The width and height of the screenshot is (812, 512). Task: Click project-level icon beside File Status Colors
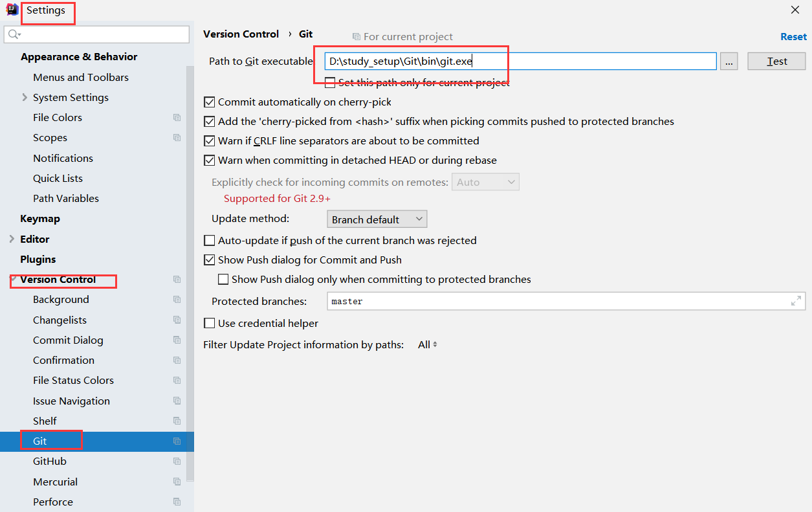(x=177, y=381)
